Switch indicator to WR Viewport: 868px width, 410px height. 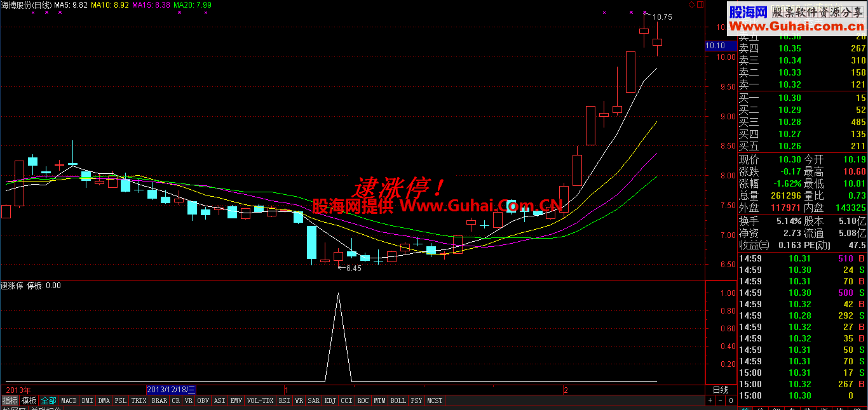click(x=299, y=400)
